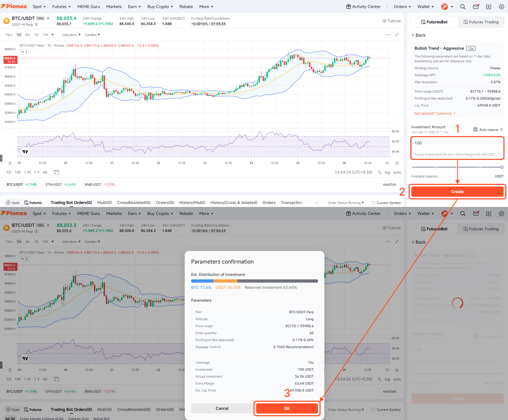Click ETH/USDT +0.44% ticker chip below top chart
The image size is (508, 420).
[61, 185]
